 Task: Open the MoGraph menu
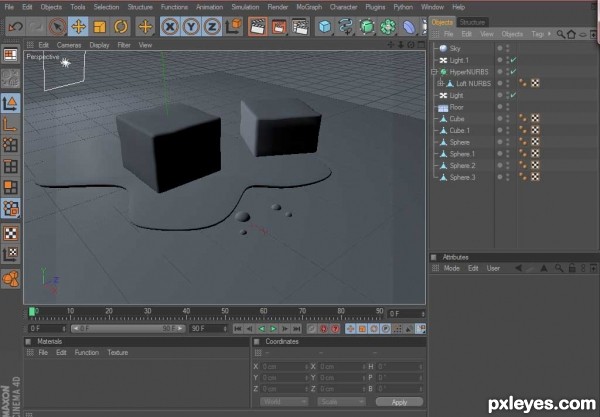point(309,7)
